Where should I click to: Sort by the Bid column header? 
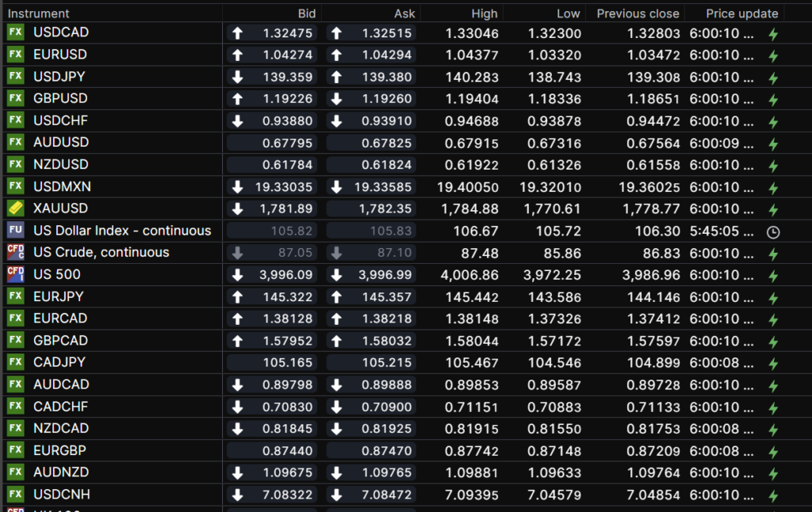tap(306, 13)
